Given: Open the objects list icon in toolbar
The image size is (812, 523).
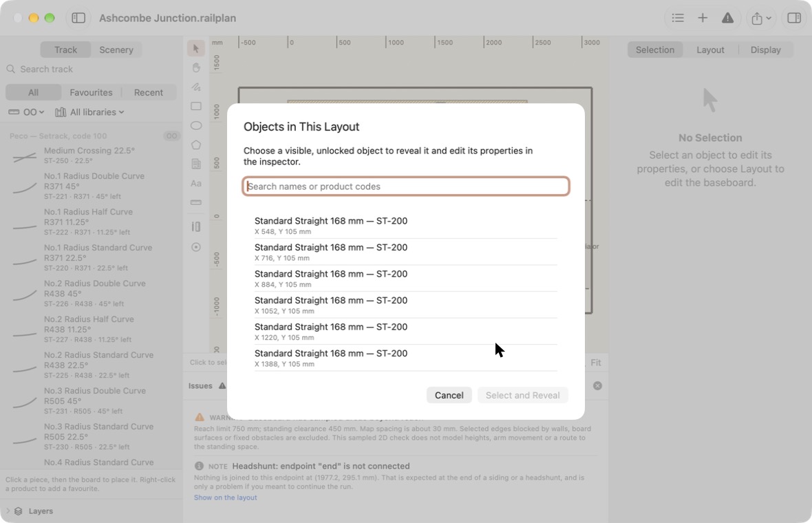Looking at the screenshot, I should (x=677, y=18).
